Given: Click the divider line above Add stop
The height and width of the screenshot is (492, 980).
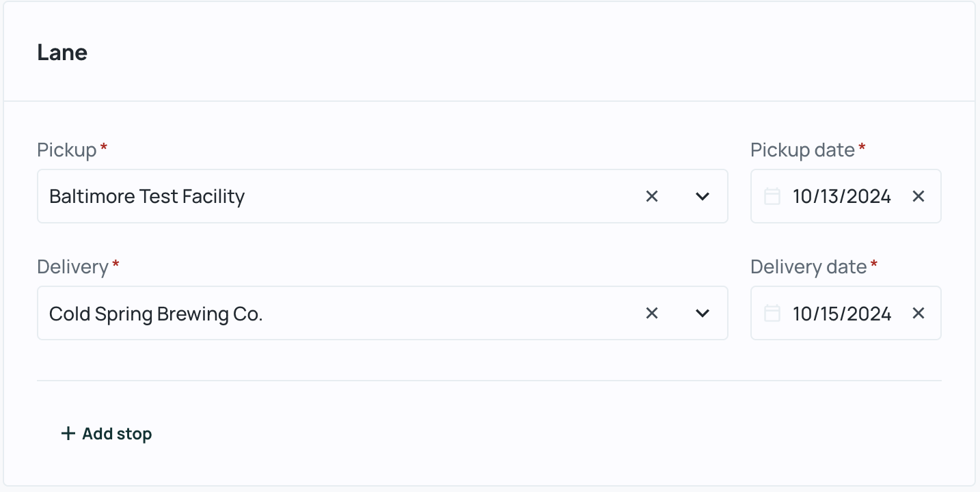Looking at the screenshot, I should click(x=489, y=380).
